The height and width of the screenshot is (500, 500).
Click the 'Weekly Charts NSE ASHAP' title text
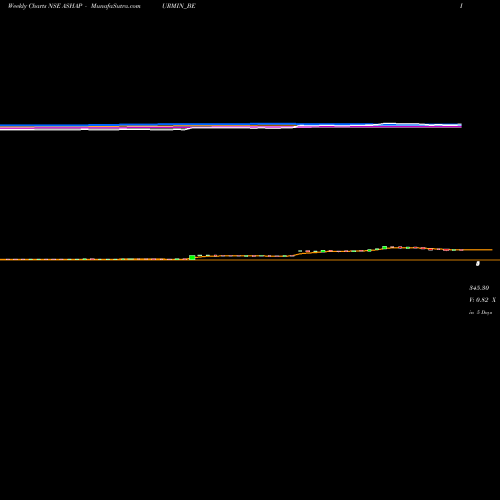pos(45,6)
